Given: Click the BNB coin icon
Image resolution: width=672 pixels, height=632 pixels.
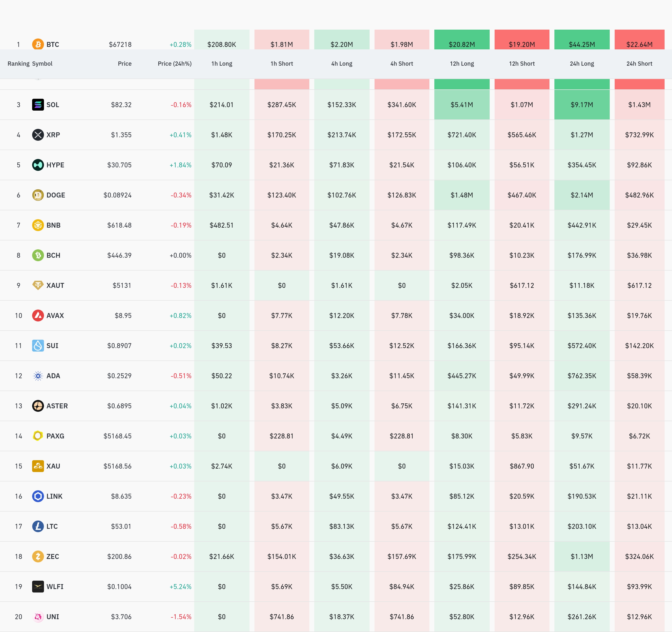Looking at the screenshot, I should click(38, 225).
